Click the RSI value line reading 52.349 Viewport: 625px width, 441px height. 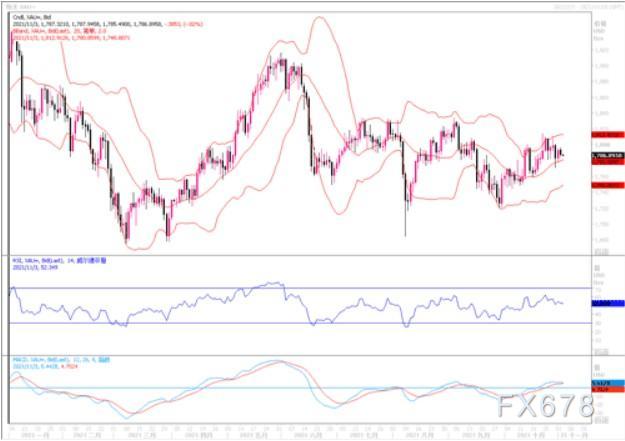click(x=35, y=267)
